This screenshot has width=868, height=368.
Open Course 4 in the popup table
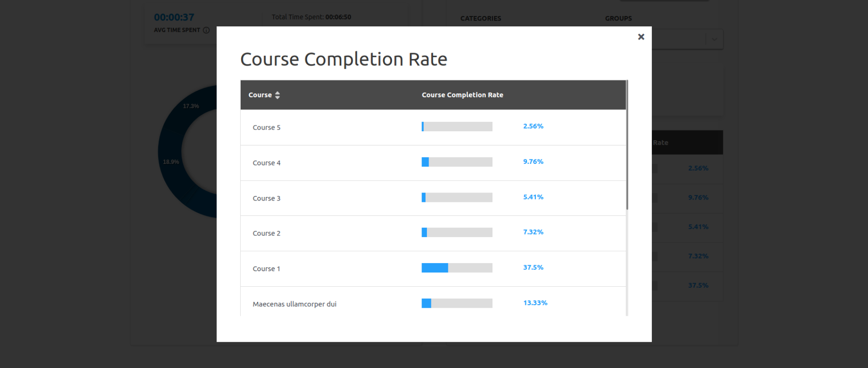(267, 163)
